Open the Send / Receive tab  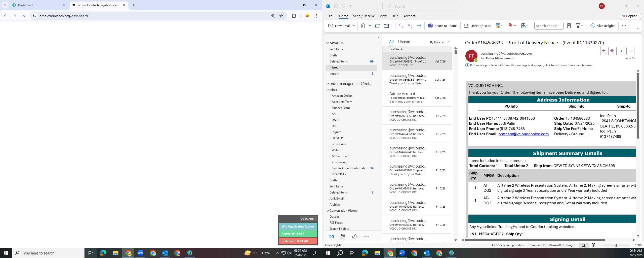pyautogui.click(x=364, y=16)
